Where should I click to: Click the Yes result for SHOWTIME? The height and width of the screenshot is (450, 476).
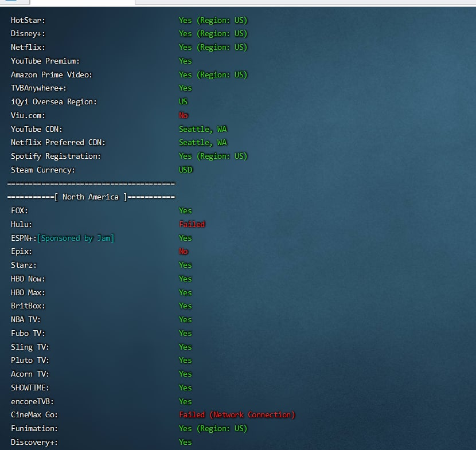(x=185, y=388)
